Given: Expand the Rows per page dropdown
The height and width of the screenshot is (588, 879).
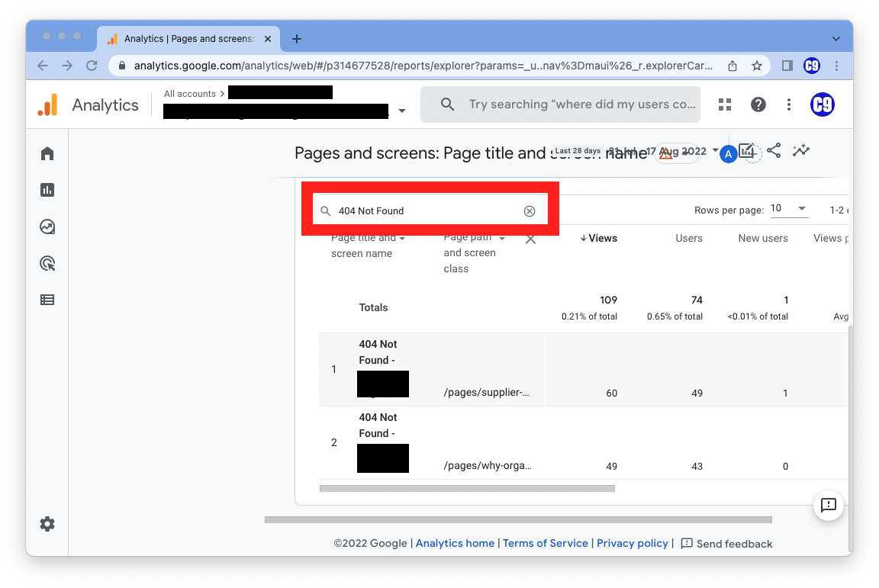Looking at the screenshot, I should (789, 209).
